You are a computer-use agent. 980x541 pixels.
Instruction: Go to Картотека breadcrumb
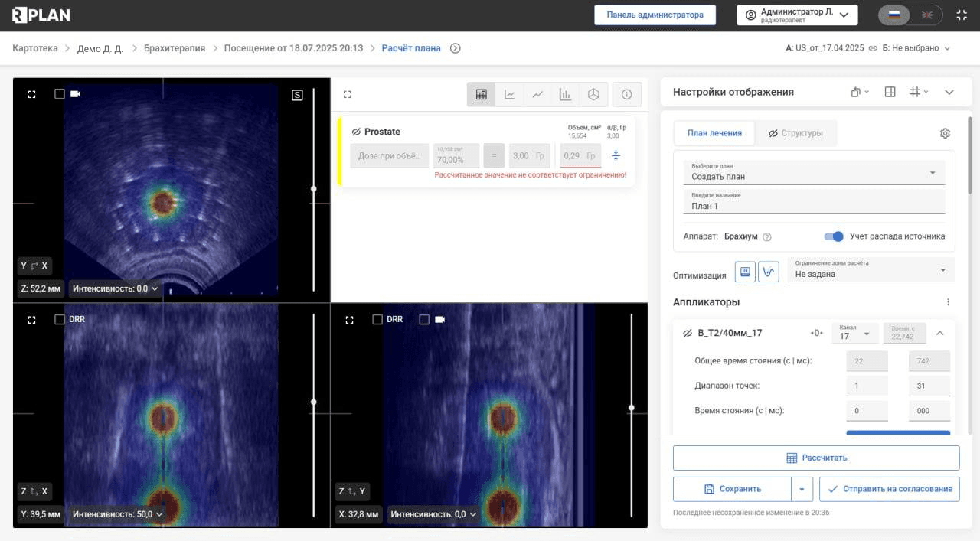35,48
